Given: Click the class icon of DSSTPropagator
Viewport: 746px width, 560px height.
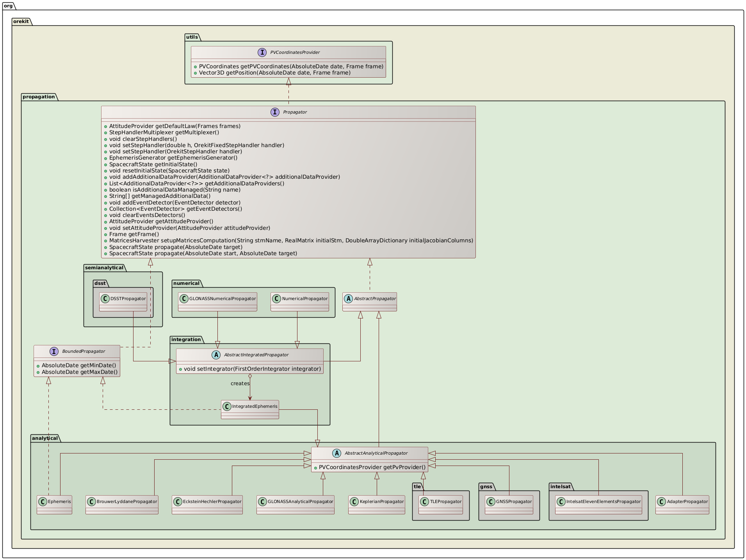Looking at the screenshot, I should click(x=105, y=299).
